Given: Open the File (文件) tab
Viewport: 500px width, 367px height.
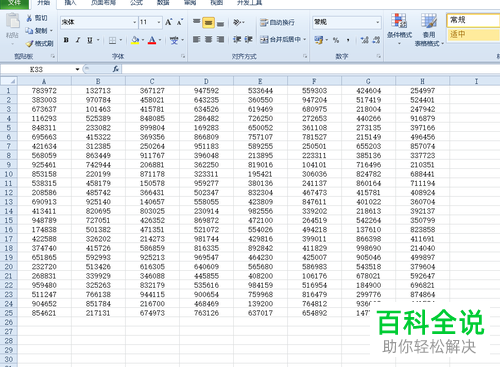Looking at the screenshot, I should pyautogui.click(x=14, y=3).
